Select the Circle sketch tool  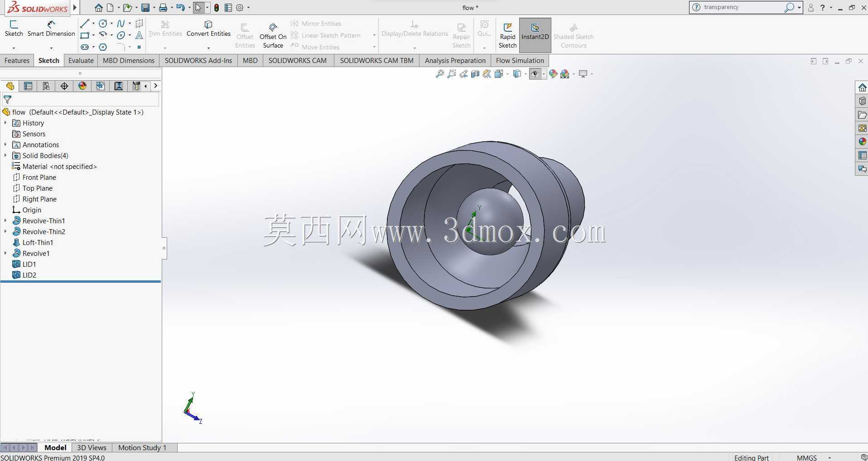(103, 24)
